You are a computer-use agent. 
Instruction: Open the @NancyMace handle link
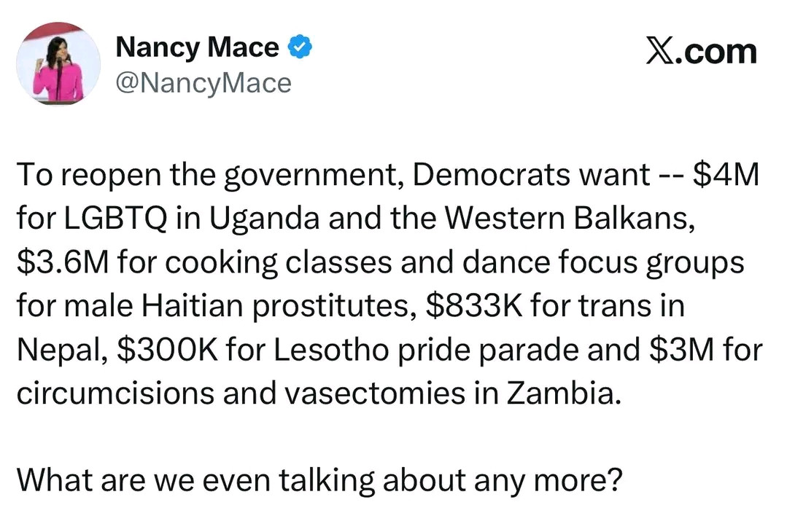point(203,83)
